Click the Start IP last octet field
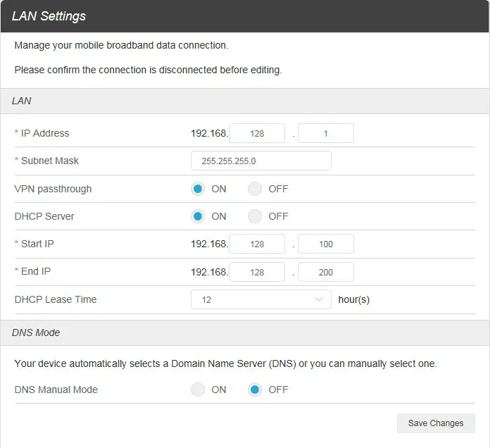Viewport: 490px width, 448px height. coord(326,244)
